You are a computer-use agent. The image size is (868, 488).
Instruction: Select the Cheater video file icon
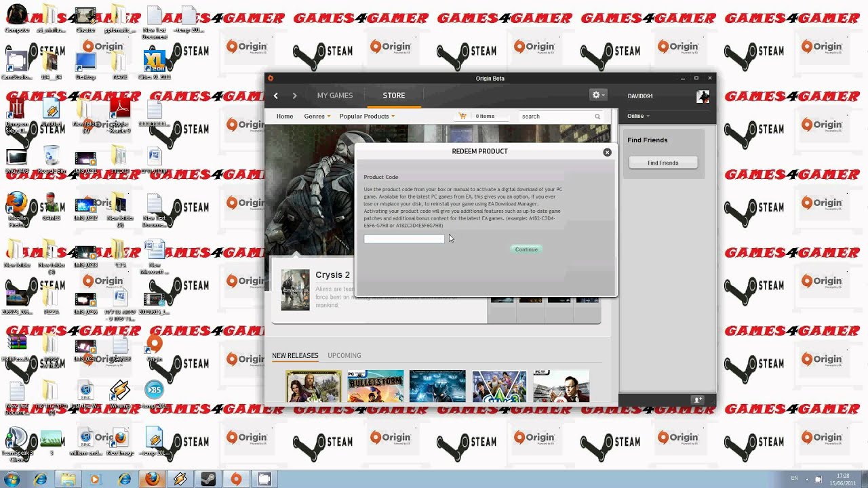(x=85, y=19)
